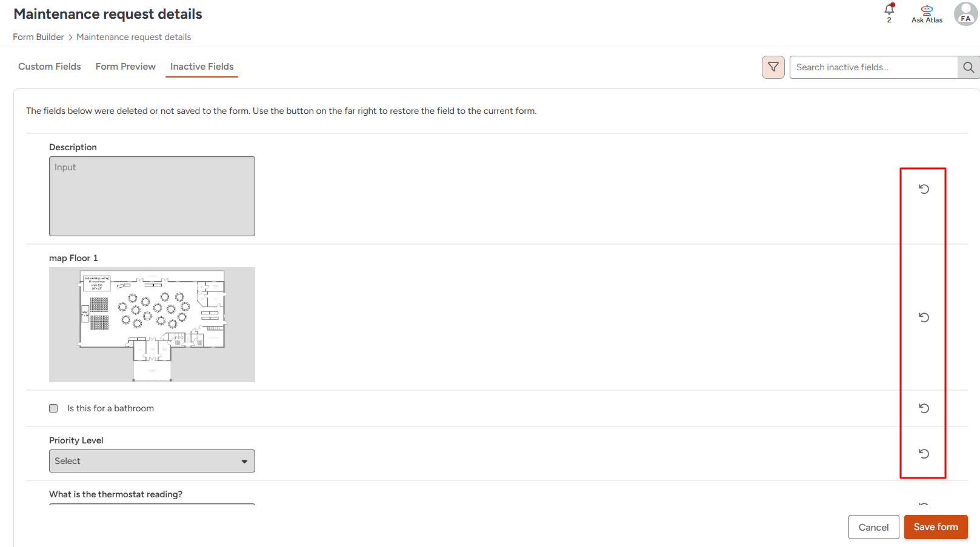980x547 pixels.
Task: Click the floor plan map thumbnail
Action: 152,325
